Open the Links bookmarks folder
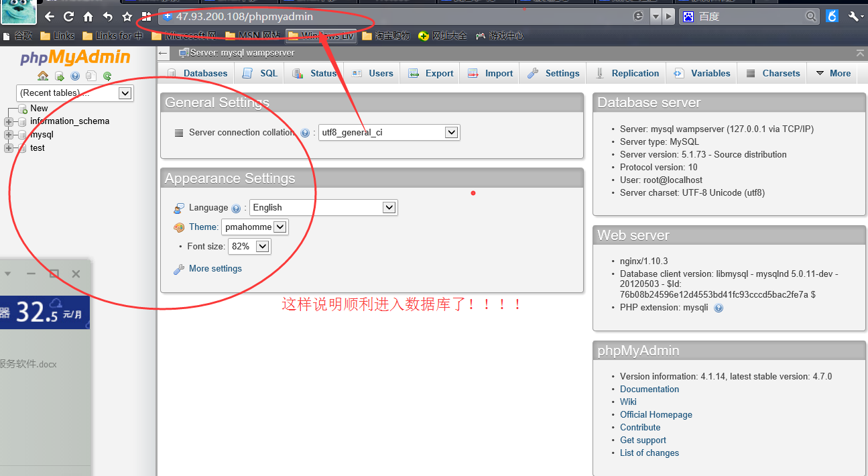 pos(58,36)
